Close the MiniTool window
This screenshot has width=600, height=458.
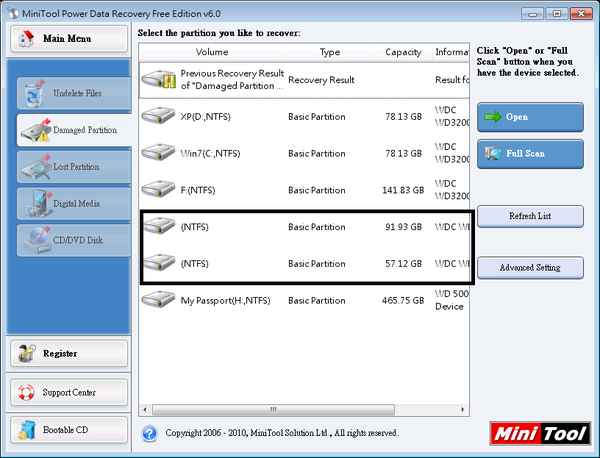pos(581,14)
